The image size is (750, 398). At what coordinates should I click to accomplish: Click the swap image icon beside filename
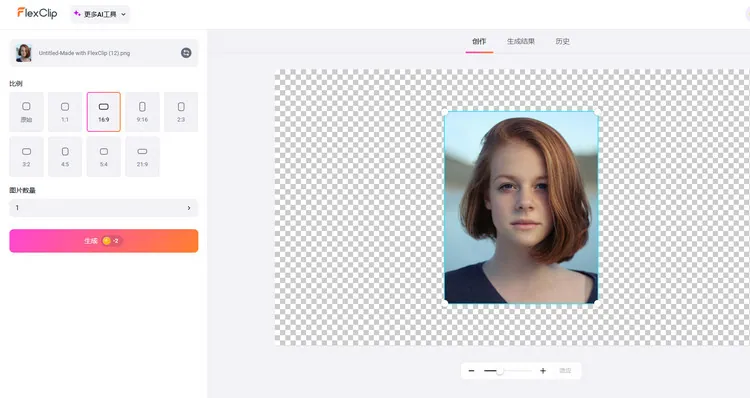coord(186,53)
